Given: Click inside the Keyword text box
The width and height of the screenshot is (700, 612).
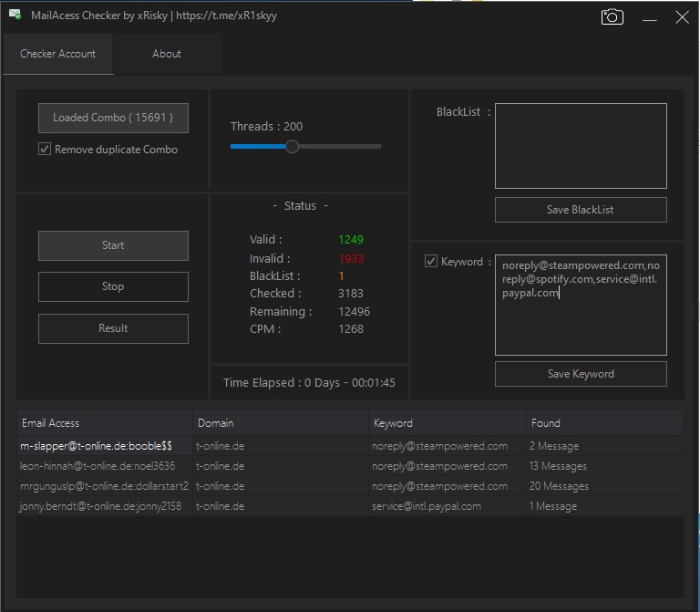Looking at the screenshot, I should tap(581, 306).
